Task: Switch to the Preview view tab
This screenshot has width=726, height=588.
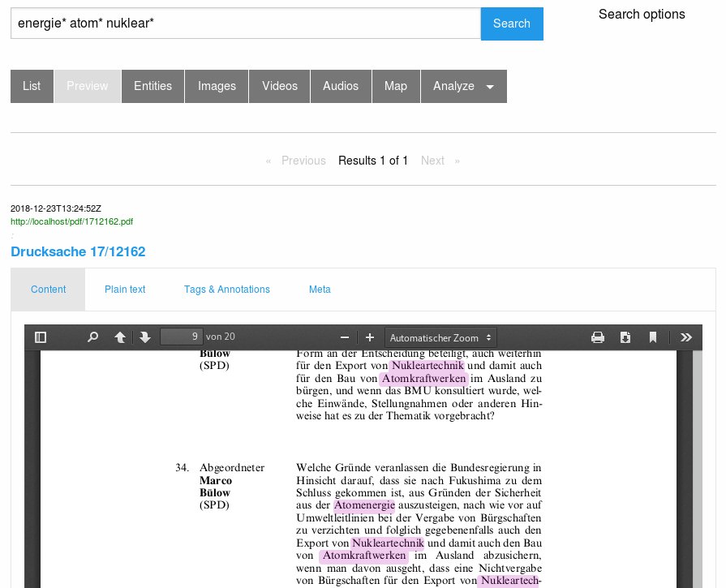Action: [x=88, y=86]
